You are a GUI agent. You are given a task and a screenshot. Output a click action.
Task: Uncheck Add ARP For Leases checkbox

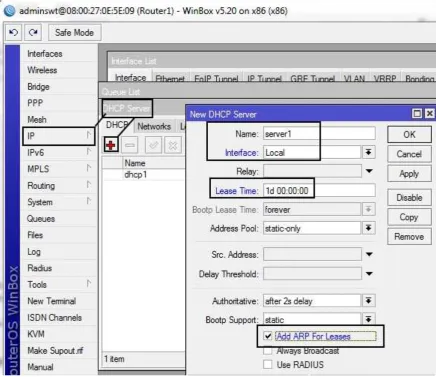tap(268, 336)
